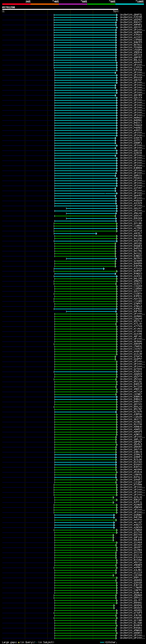Click hit label UniRef100_B7X5A4
The image size is (146, 644).
(x=131, y=485)
